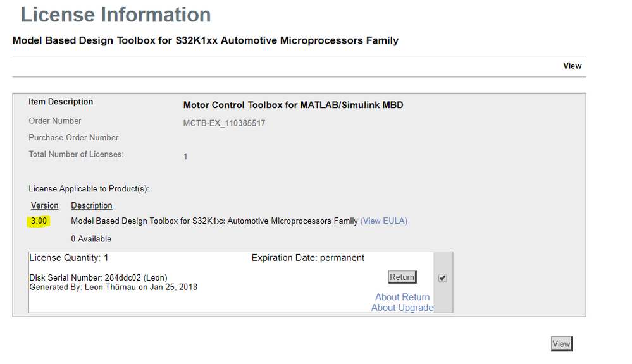Click the Disk Serial Number line
The image size is (632, 364).
click(98, 278)
